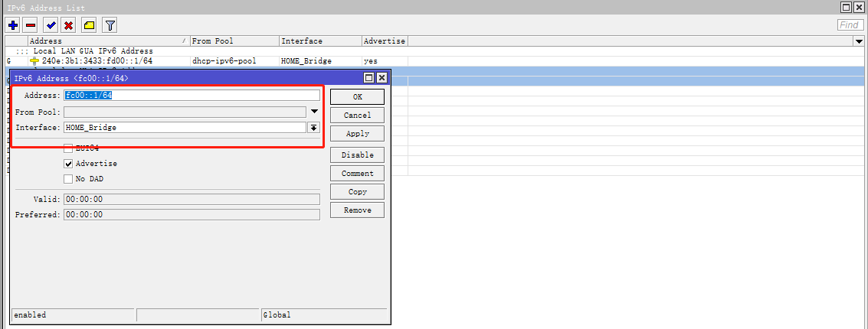Enable the No DAD checkbox
This screenshot has height=329, width=868.
(x=68, y=179)
